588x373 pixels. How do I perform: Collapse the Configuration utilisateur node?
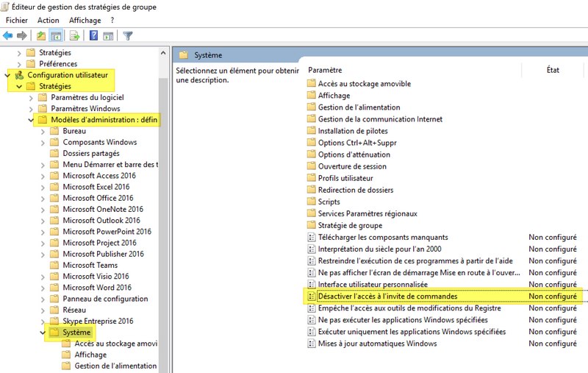click(7, 75)
